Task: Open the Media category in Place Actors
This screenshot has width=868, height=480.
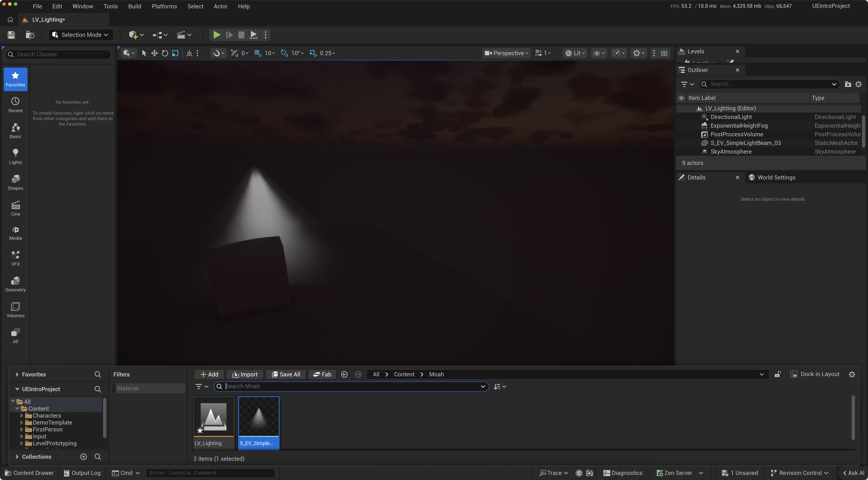Action: click(15, 233)
